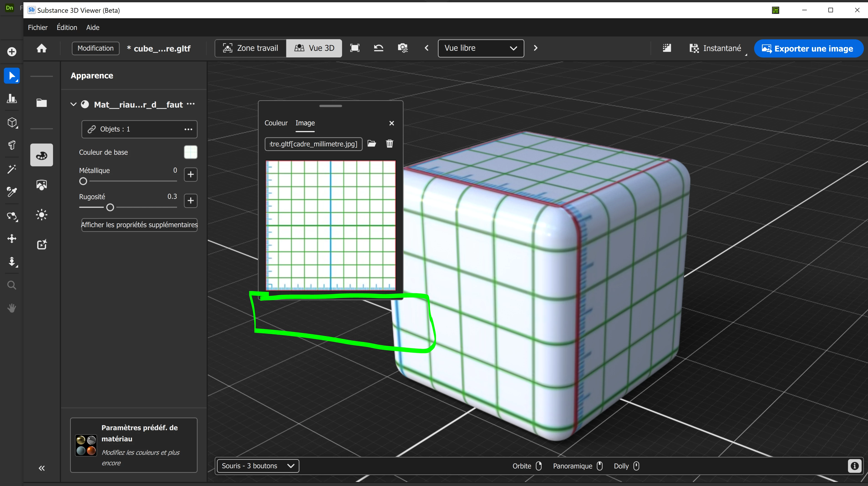Screen dimensions: 868x486
Task: Click the frame selection icon
Action: (355, 48)
